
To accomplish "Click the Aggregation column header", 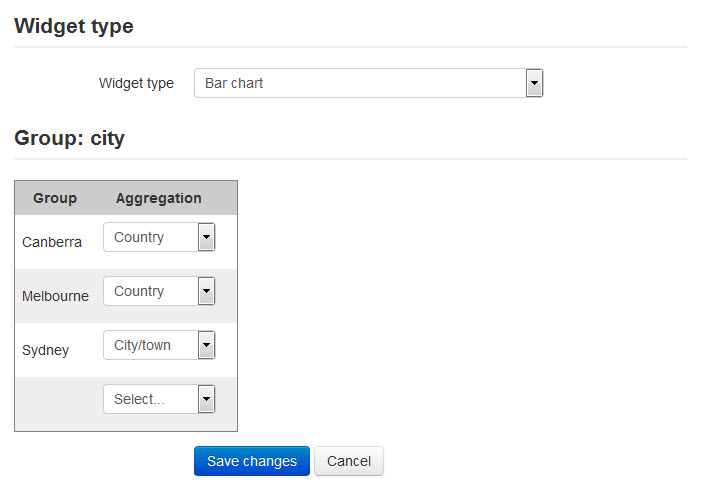I will [x=158, y=198].
